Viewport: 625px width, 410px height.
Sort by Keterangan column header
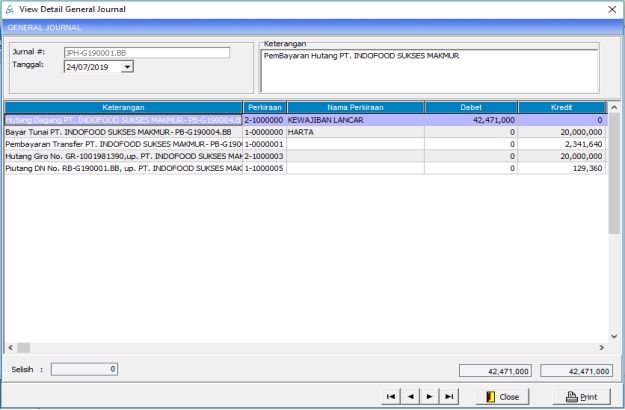pos(123,106)
